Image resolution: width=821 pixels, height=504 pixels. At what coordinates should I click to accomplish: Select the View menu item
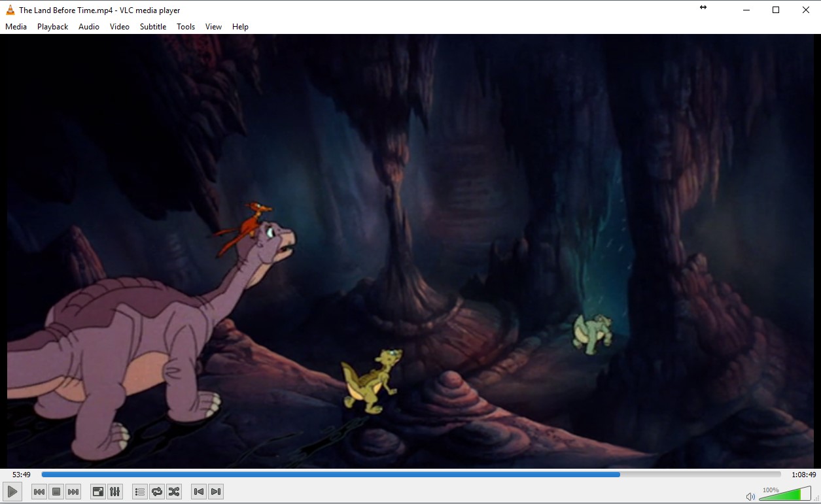[213, 27]
